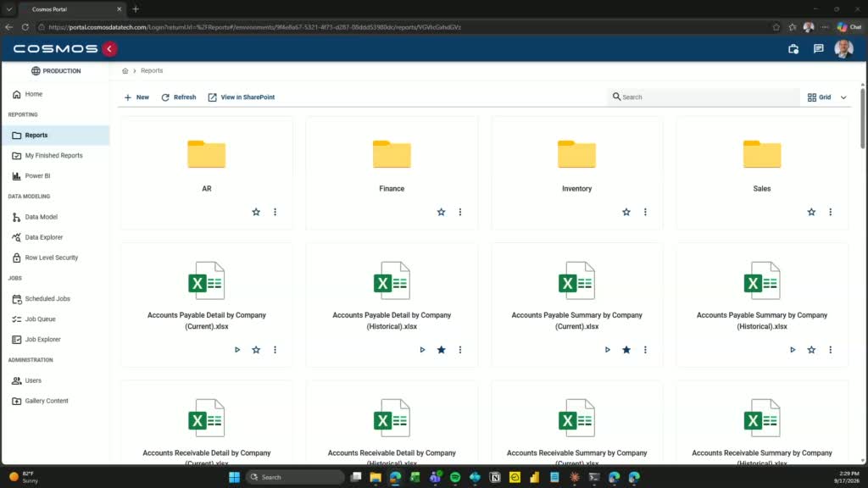Go to My Finished Reports

tap(55, 156)
